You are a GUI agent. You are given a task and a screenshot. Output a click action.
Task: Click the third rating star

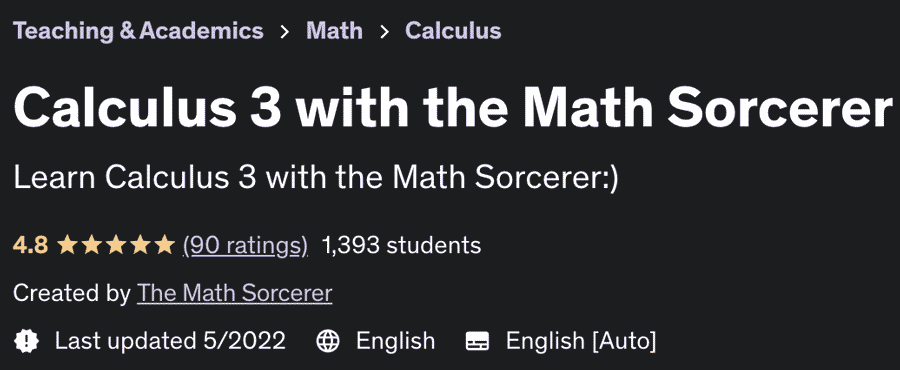pos(116,245)
